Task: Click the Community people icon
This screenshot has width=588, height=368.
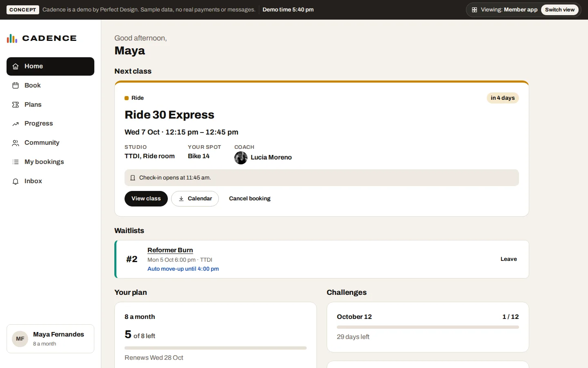Action: tap(16, 143)
